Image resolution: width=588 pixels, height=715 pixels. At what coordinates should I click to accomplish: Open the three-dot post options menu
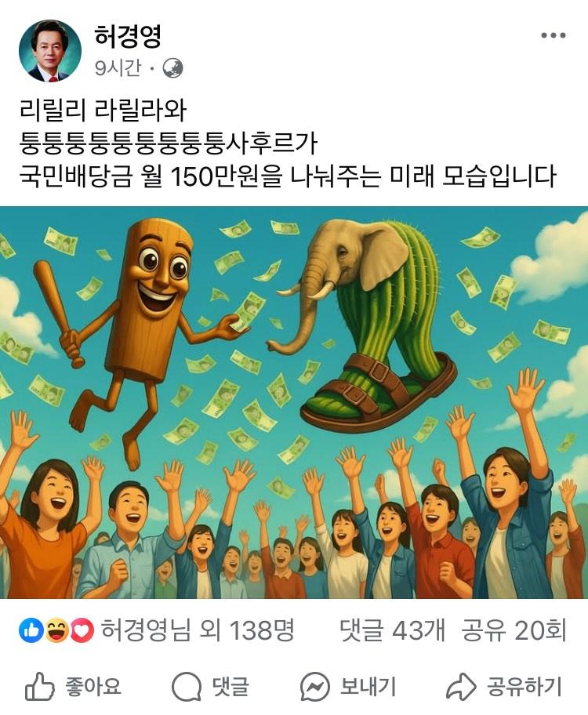point(554,35)
